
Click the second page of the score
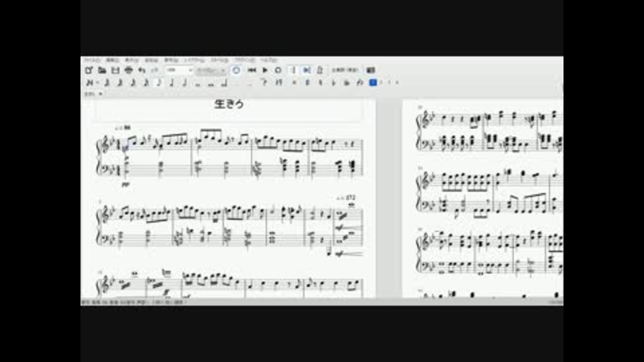(482, 197)
